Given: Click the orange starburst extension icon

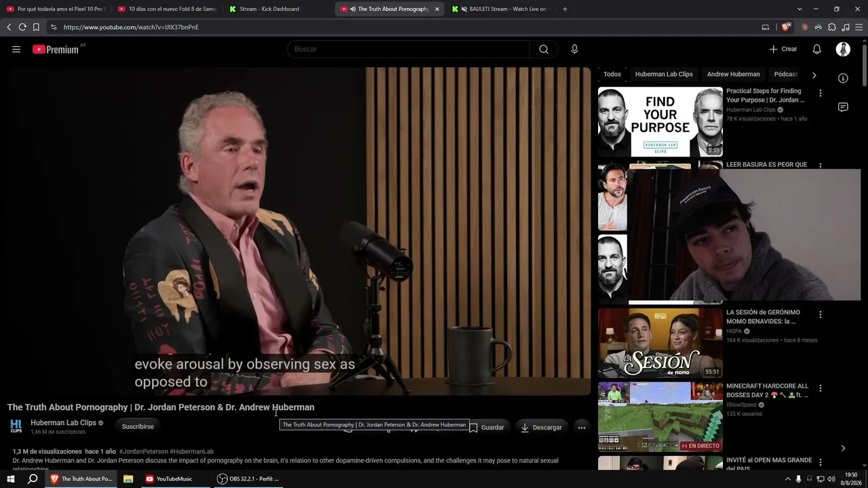Looking at the screenshot, I should tap(805, 27).
